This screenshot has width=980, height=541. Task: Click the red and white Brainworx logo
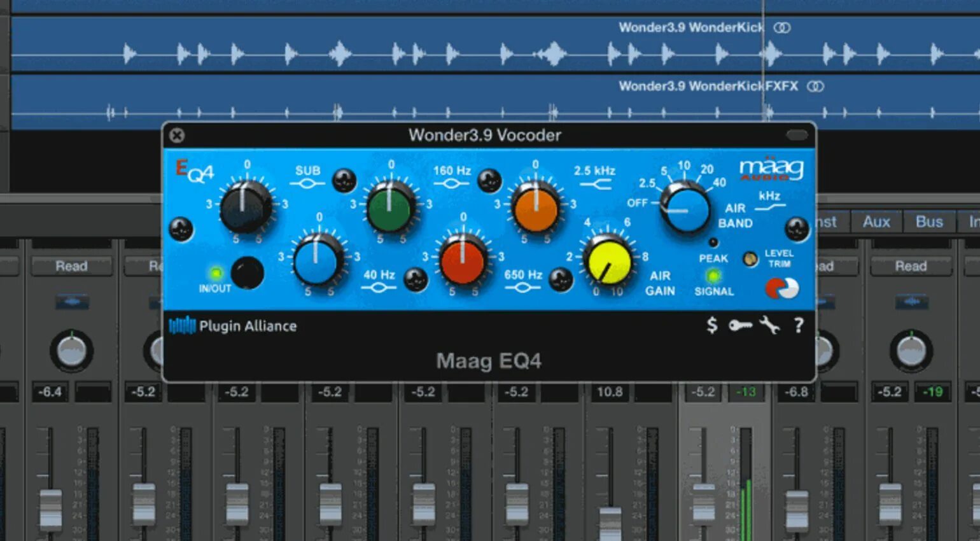781,288
